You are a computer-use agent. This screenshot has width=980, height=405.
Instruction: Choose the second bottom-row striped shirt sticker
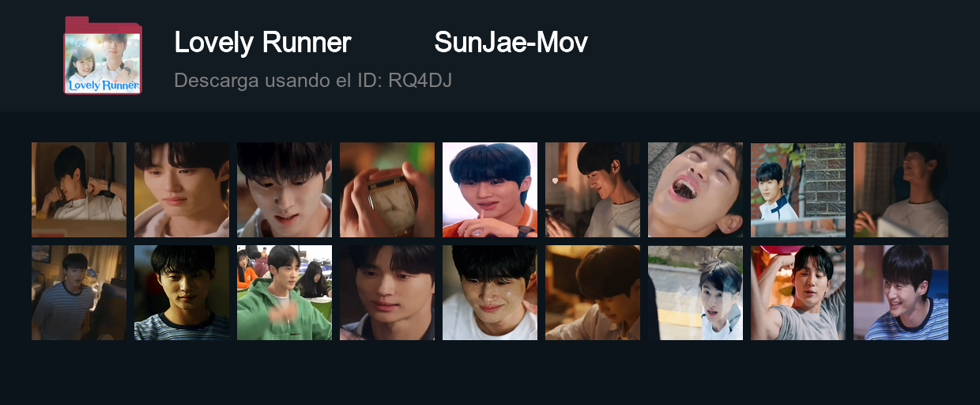click(x=182, y=293)
